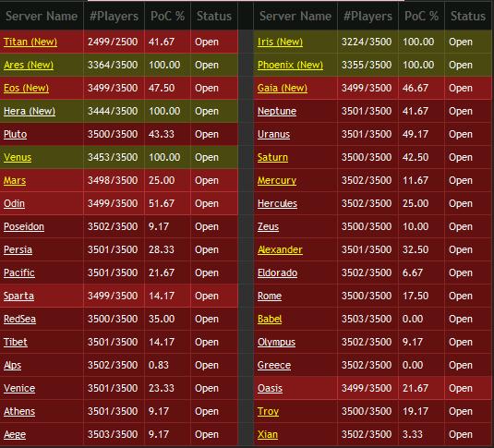
Task: Open the Babel server link
Action: point(270,319)
